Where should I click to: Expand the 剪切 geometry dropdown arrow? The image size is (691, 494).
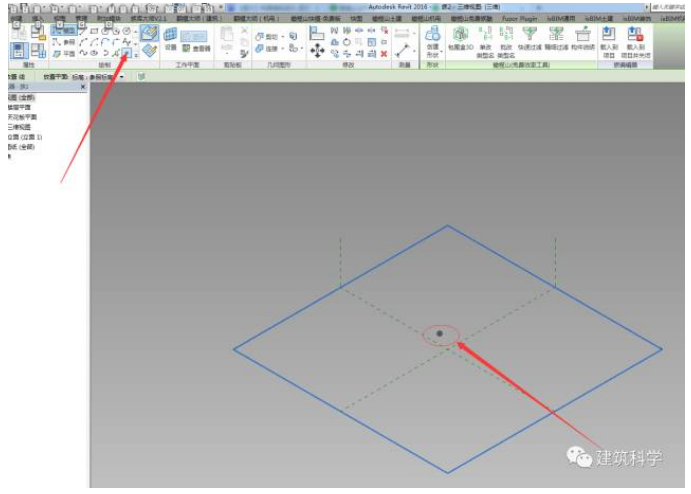tap(282, 37)
